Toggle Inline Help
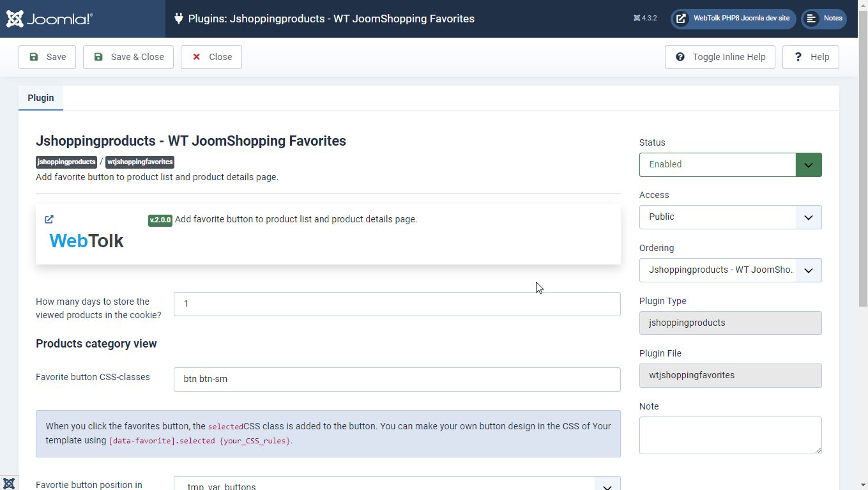 (720, 57)
